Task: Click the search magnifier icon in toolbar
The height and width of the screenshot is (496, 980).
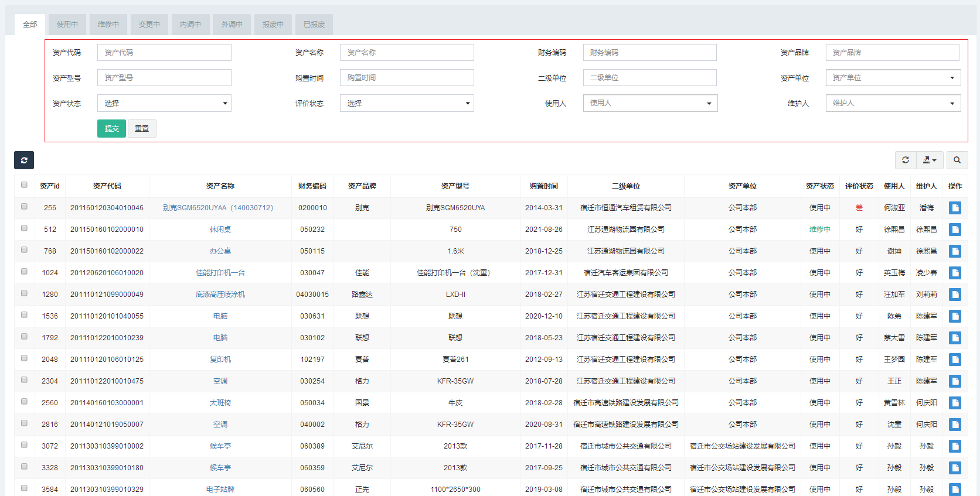Action: [x=957, y=160]
